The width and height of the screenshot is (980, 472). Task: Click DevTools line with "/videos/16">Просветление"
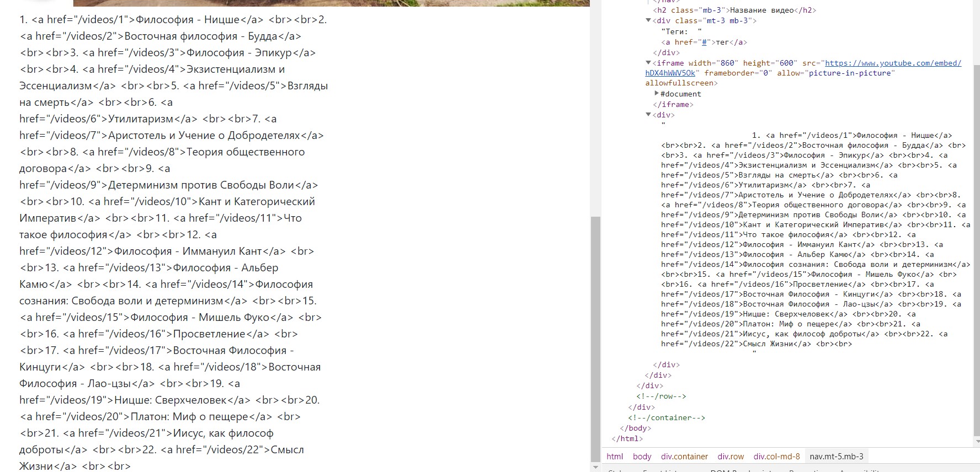point(798,284)
